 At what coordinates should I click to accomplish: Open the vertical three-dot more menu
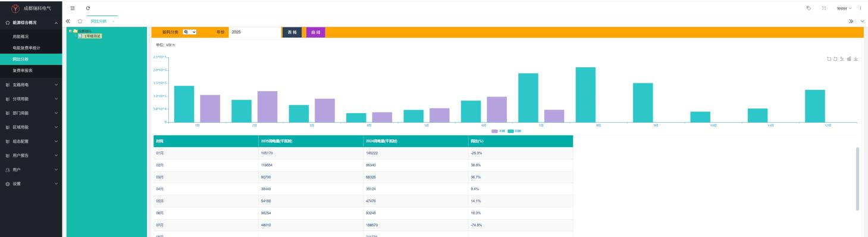(x=860, y=8)
